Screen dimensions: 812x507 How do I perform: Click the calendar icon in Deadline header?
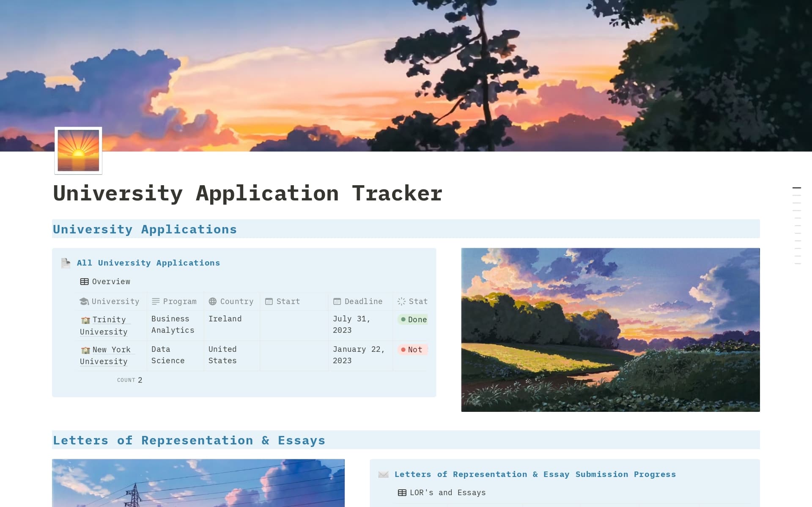coord(337,301)
